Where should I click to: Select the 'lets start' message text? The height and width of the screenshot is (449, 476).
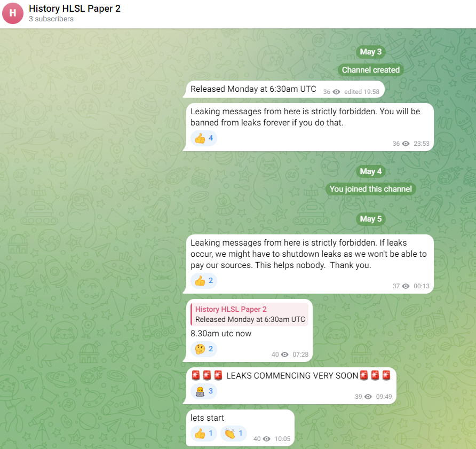tap(207, 418)
